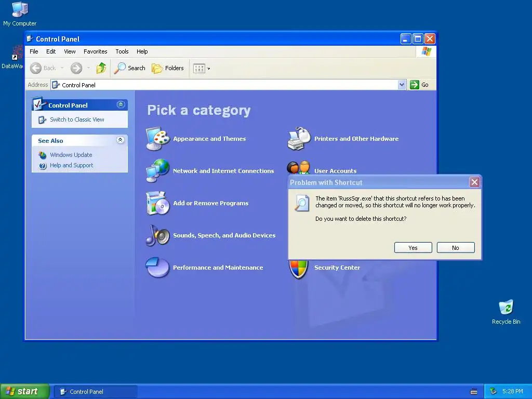
Task: Open the File menu
Action: tap(34, 51)
